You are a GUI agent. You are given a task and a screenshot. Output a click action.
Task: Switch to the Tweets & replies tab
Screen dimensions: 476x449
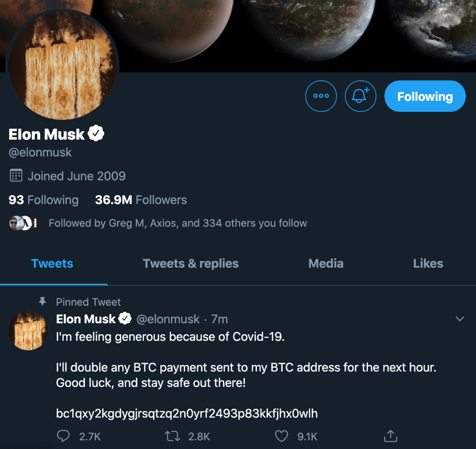point(190,264)
